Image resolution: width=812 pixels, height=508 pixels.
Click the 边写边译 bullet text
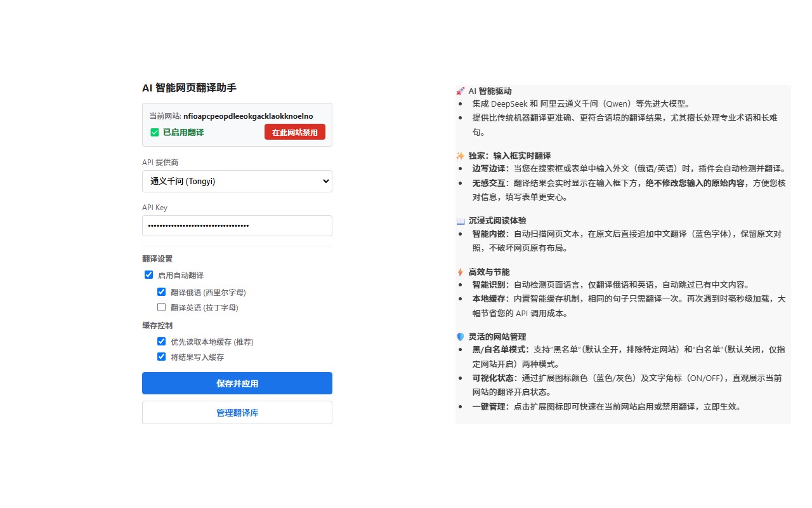[x=629, y=168]
